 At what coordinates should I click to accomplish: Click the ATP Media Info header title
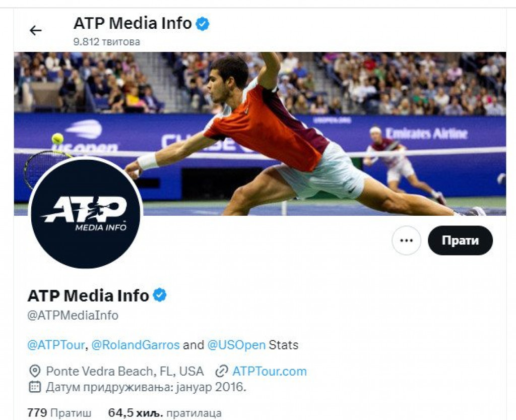coord(133,23)
